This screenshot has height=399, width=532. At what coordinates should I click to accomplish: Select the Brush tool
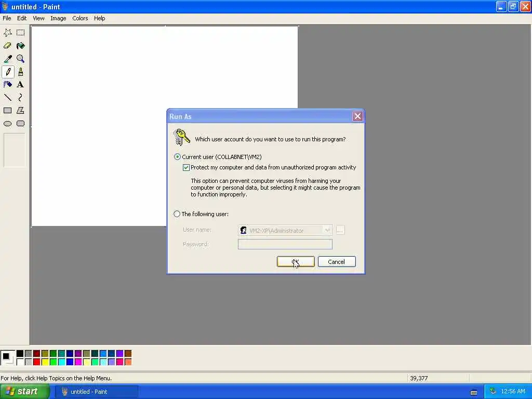click(x=20, y=72)
